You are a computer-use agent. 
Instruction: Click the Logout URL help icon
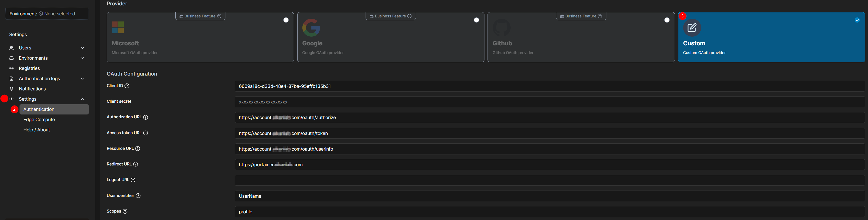pyautogui.click(x=133, y=180)
